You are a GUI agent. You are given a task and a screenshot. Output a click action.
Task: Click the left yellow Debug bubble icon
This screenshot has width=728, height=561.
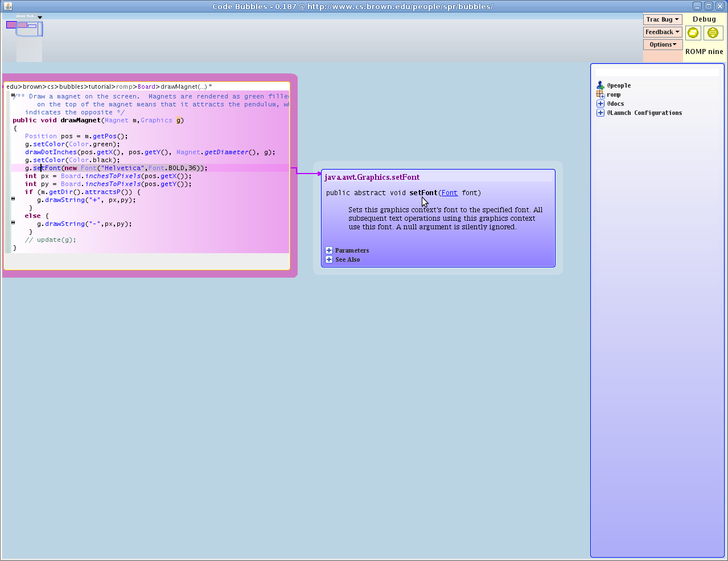pyautogui.click(x=693, y=33)
